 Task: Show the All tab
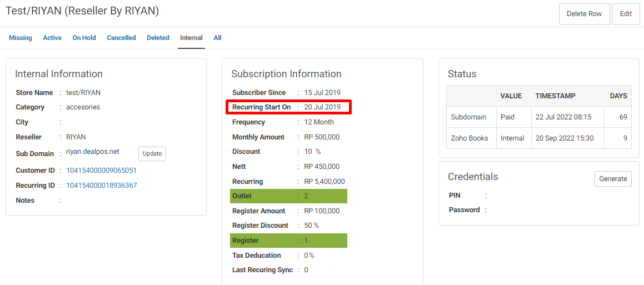[217, 38]
